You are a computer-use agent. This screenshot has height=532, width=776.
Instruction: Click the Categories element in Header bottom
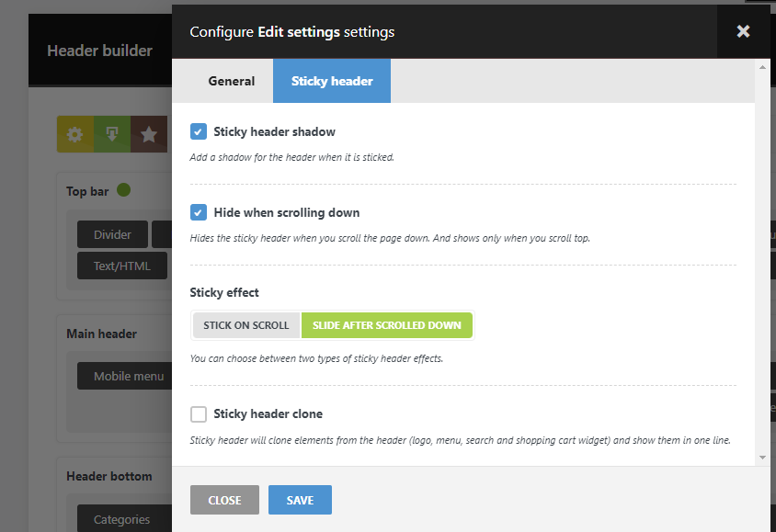121,519
